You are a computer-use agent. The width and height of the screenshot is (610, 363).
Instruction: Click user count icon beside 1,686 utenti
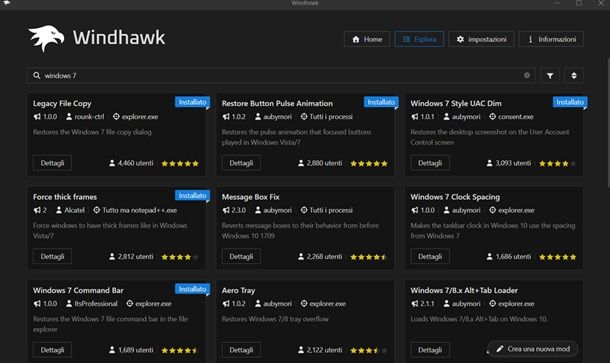tap(489, 256)
